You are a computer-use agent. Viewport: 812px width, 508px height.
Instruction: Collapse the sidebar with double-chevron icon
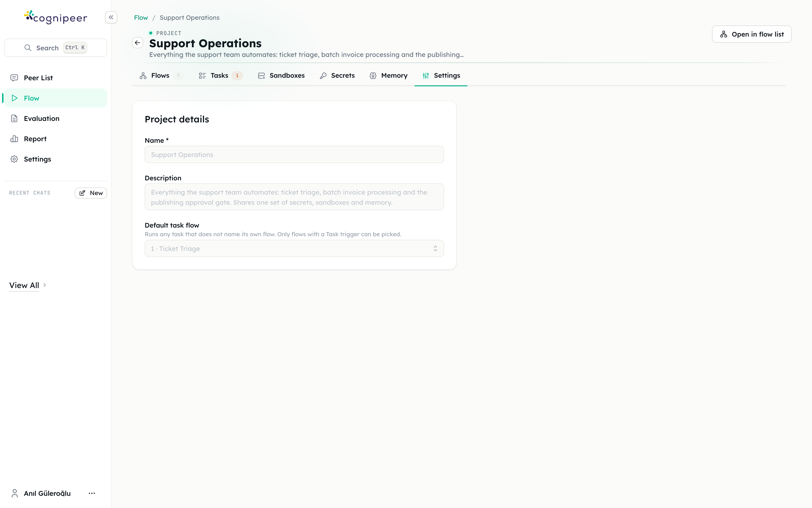(111, 17)
